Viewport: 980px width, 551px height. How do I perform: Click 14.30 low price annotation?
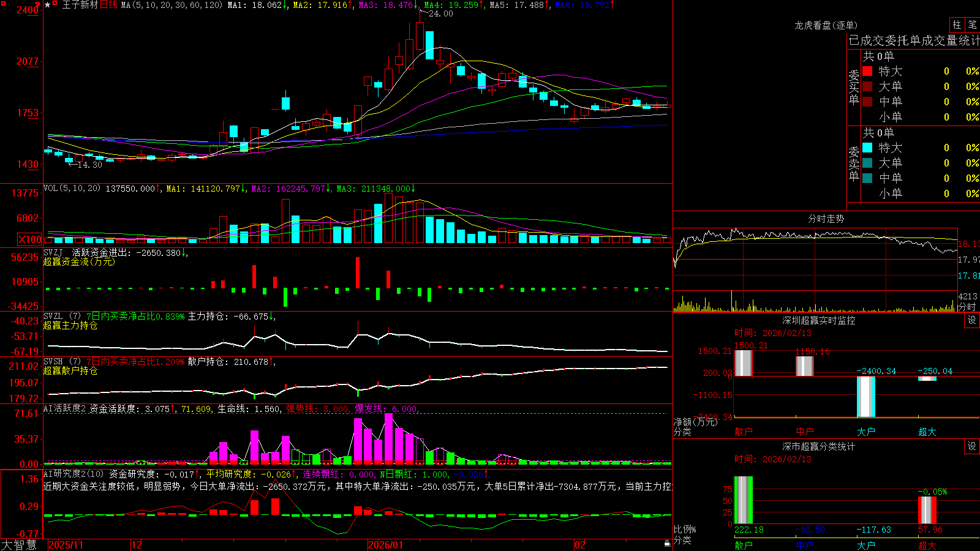(x=89, y=165)
